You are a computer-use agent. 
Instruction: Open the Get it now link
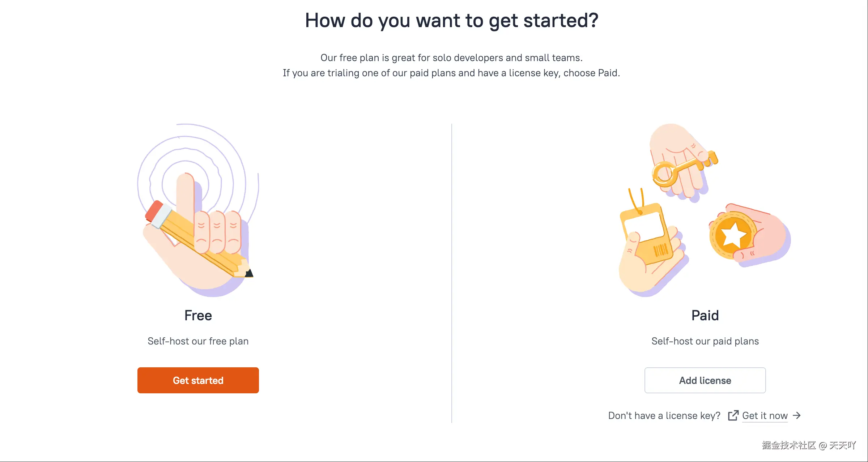coord(765,416)
